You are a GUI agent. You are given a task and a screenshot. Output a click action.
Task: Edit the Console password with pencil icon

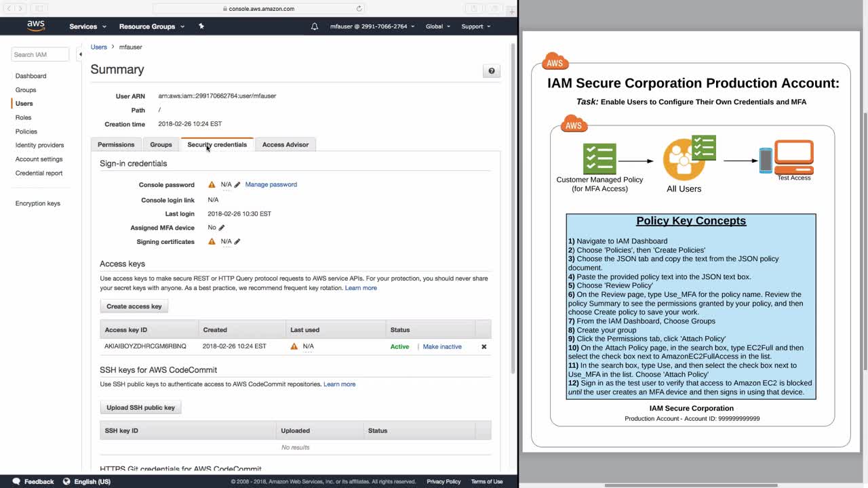click(x=237, y=184)
